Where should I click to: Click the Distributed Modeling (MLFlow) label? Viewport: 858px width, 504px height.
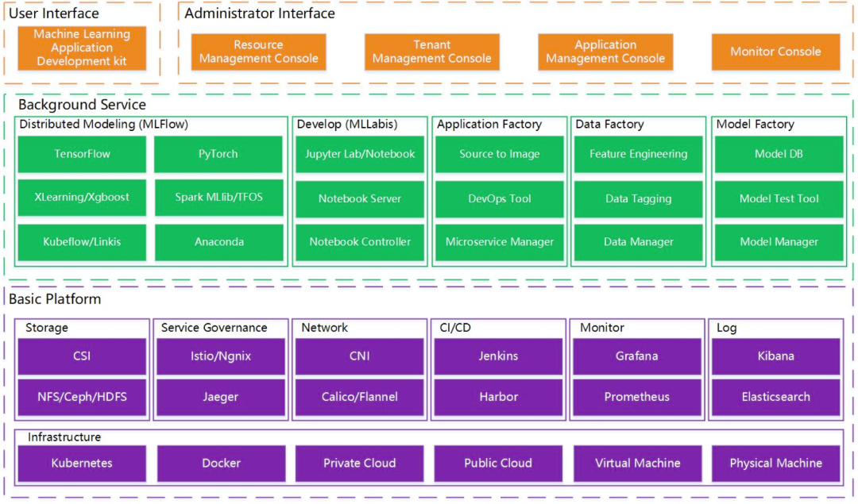point(104,124)
